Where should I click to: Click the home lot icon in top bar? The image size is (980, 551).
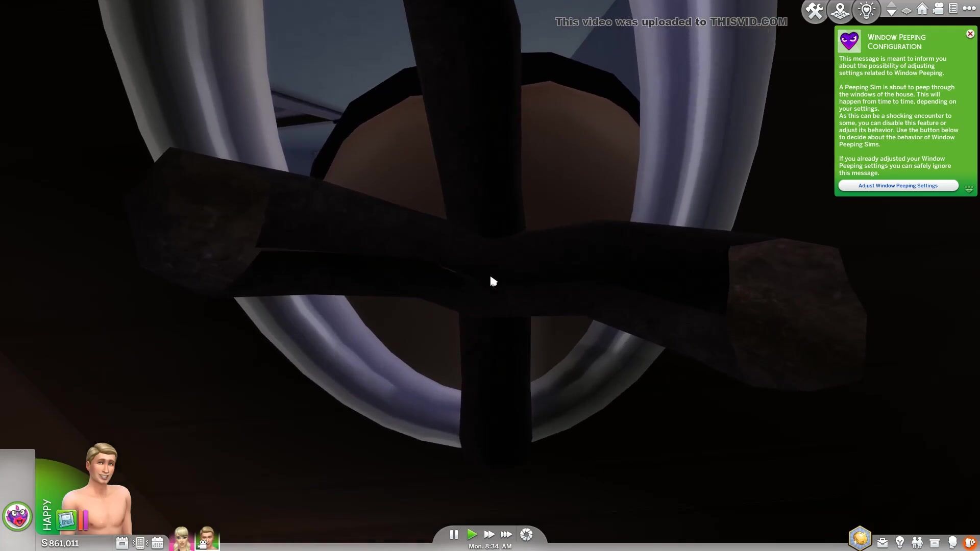[x=922, y=9]
